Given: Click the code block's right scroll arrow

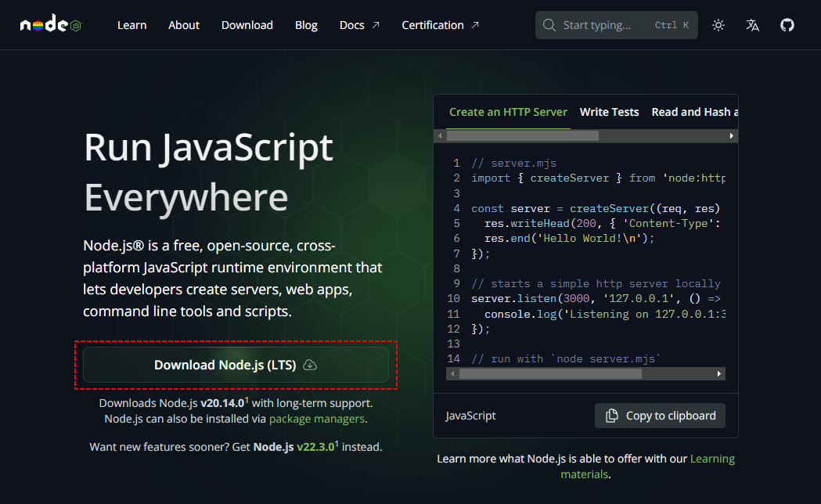Looking at the screenshot, I should (719, 373).
